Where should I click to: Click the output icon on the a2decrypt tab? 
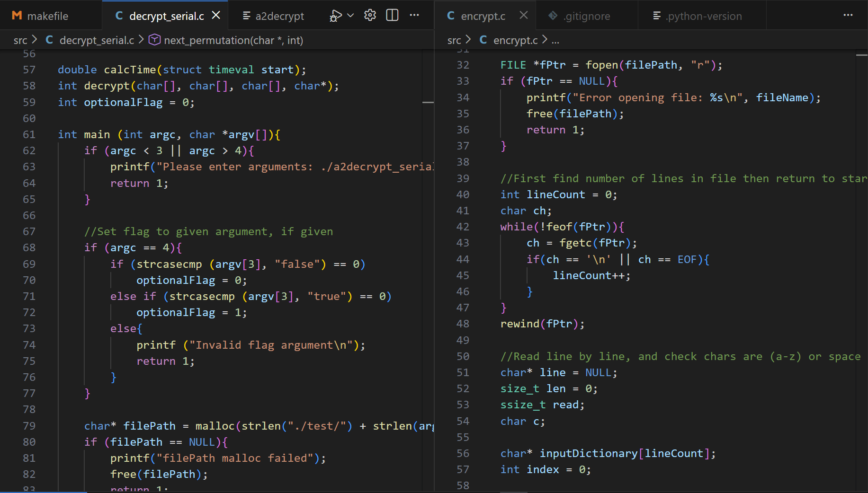(x=248, y=15)
